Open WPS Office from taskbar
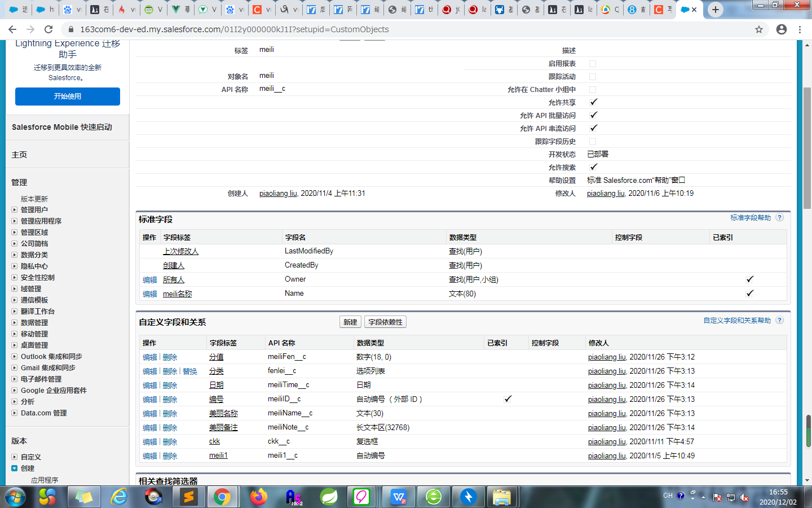 point(399,497)
